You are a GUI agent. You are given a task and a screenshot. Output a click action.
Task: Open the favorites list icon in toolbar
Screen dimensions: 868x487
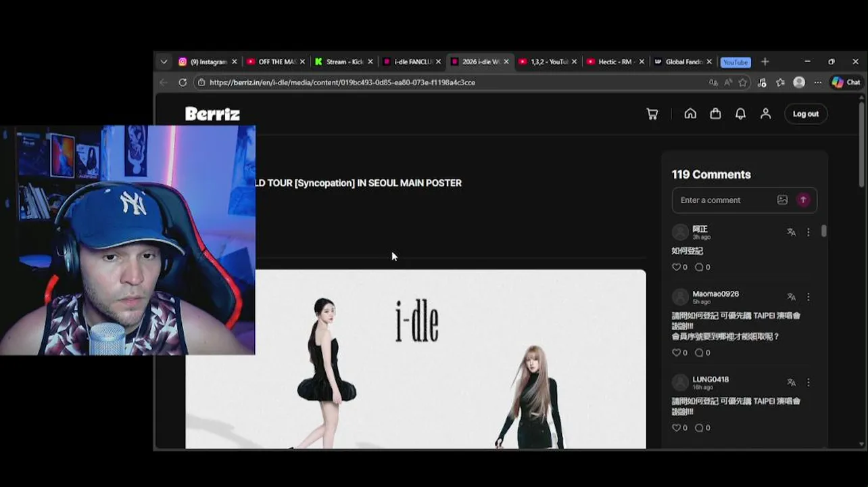[x=781, y=83]
